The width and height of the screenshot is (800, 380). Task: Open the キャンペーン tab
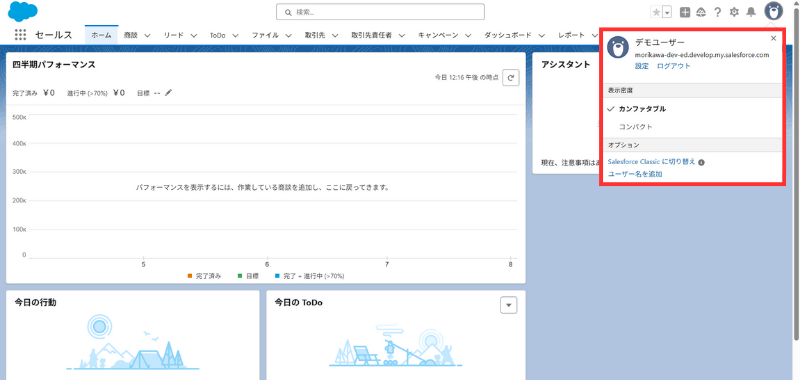coord(439,35)
